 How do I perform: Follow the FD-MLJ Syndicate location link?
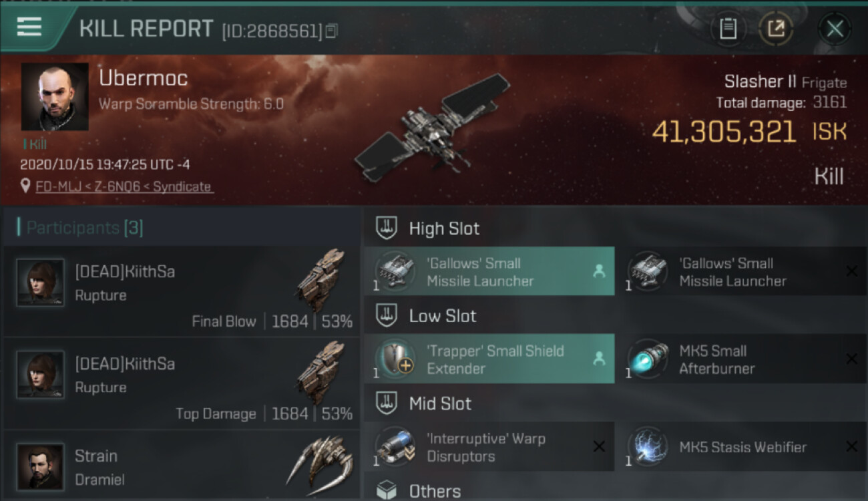(x=124, y=187)
